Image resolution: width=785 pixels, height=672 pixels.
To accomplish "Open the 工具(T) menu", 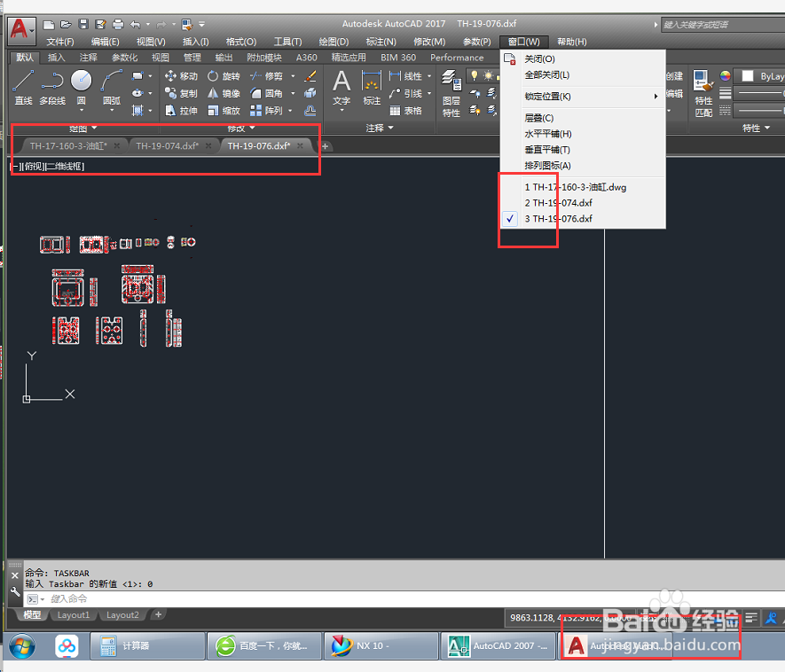I will (x=288, y=42).
